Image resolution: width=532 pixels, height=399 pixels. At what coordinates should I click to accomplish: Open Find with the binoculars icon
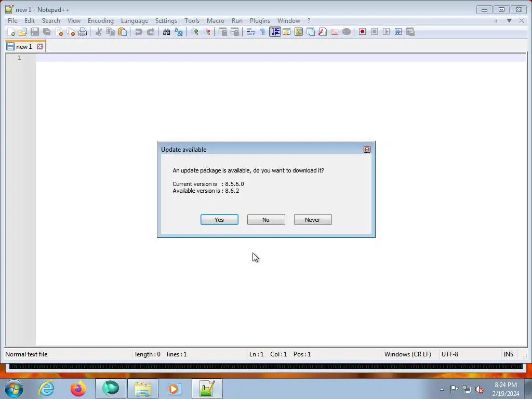point(166,32)
